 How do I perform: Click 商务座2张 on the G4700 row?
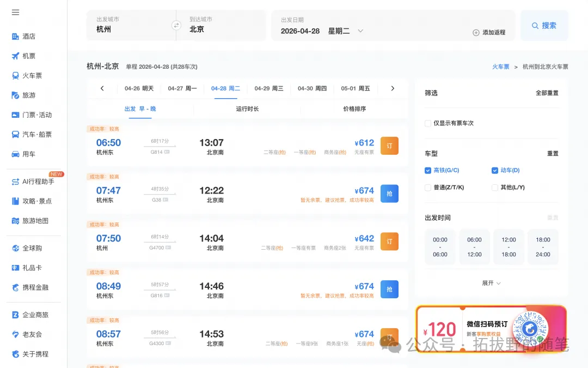pyautogui.click(x=335, y=248)
